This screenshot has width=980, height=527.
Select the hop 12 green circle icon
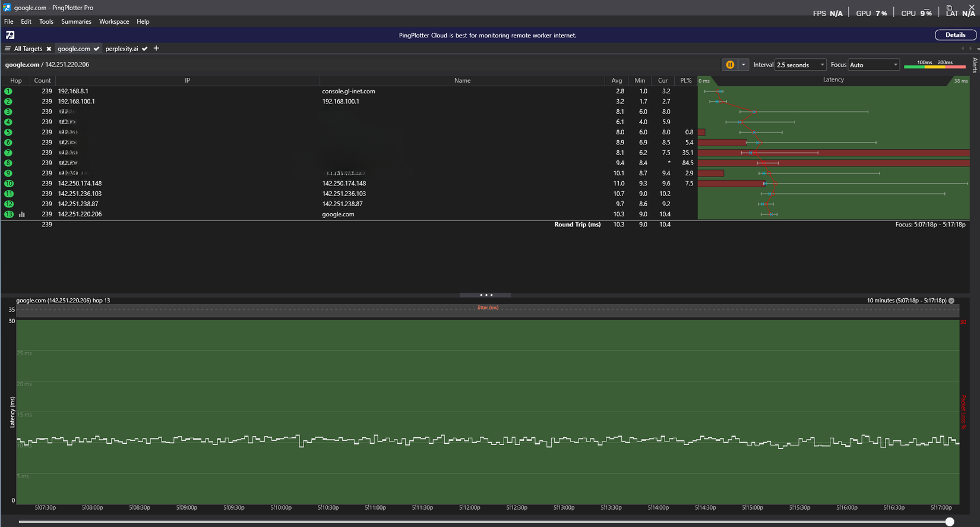point(9,204)
